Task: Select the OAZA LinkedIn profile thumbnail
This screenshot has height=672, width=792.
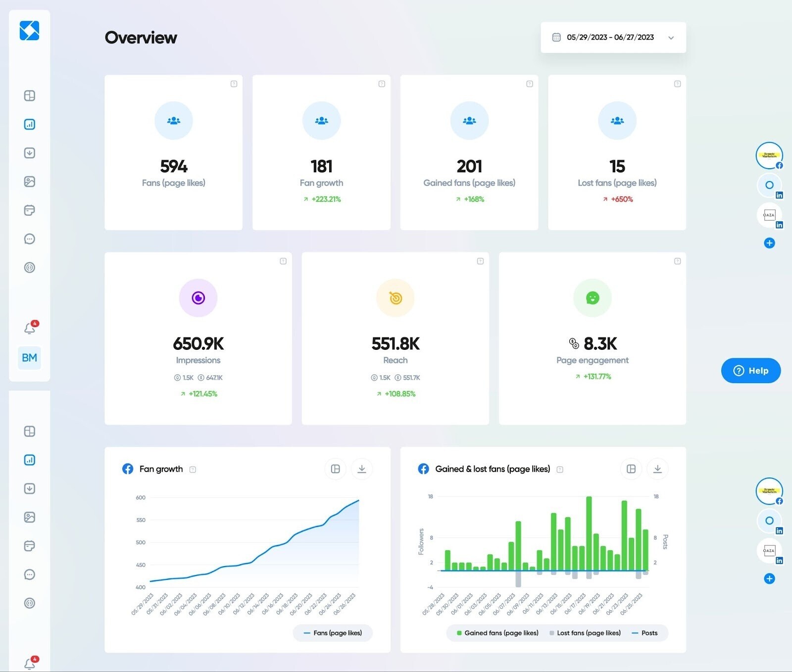Action: click(x=769, y=215)
